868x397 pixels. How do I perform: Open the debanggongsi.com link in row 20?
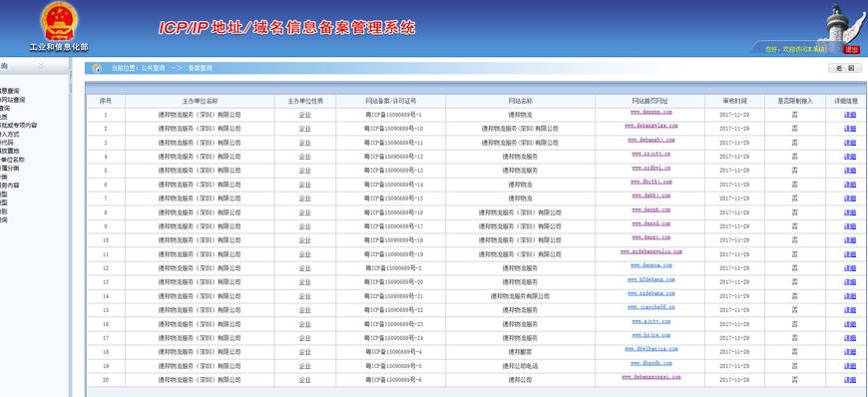point(651,377)
